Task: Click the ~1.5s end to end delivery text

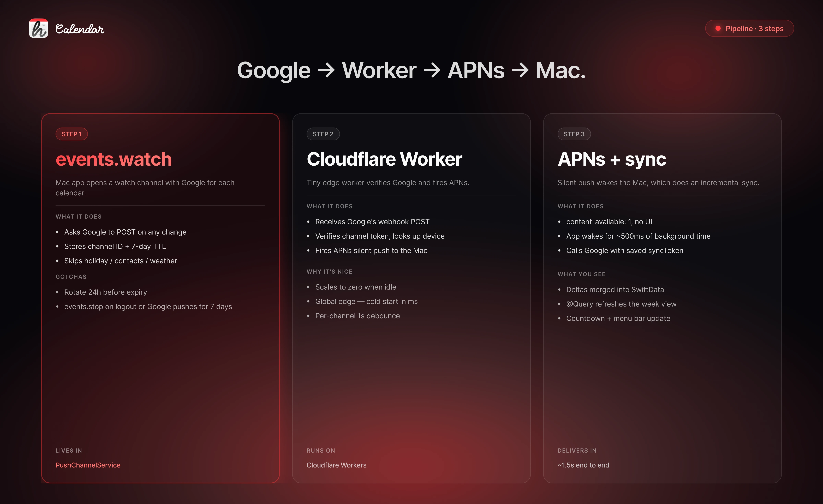Action: tap(583, 465)
